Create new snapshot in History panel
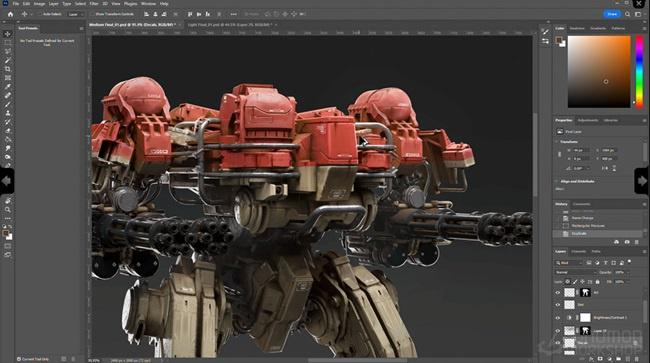This screenshot has width=650, height=363. [x=627, y=242]
